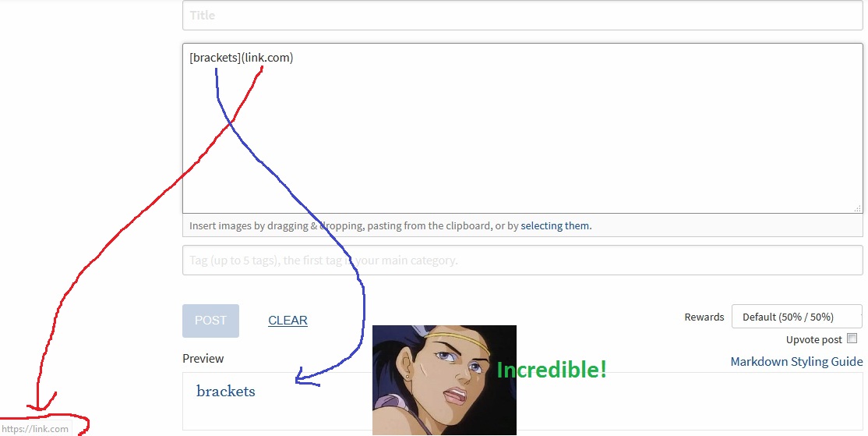
Task: Tick the Upvote post checkbox
Action: [852, 339]
